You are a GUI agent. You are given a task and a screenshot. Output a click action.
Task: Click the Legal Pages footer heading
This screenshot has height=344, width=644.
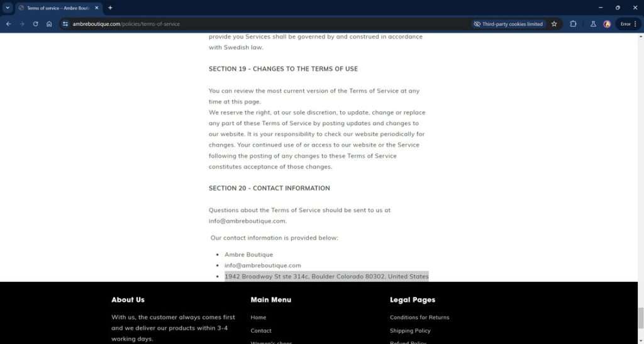point(413,300)
